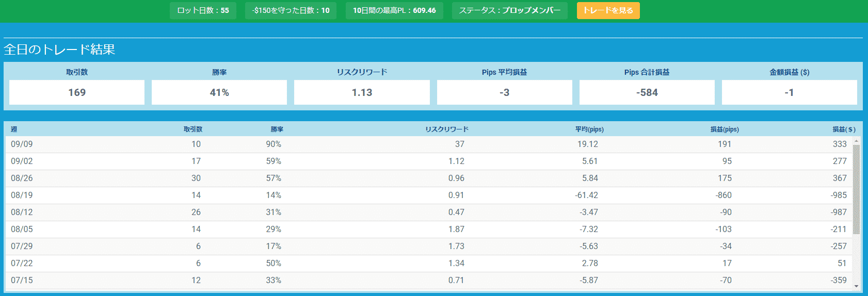Screen dimensions: 868x296
Task: Click the scrollbar down arrow in the weekly table
Action: point(856,286)
